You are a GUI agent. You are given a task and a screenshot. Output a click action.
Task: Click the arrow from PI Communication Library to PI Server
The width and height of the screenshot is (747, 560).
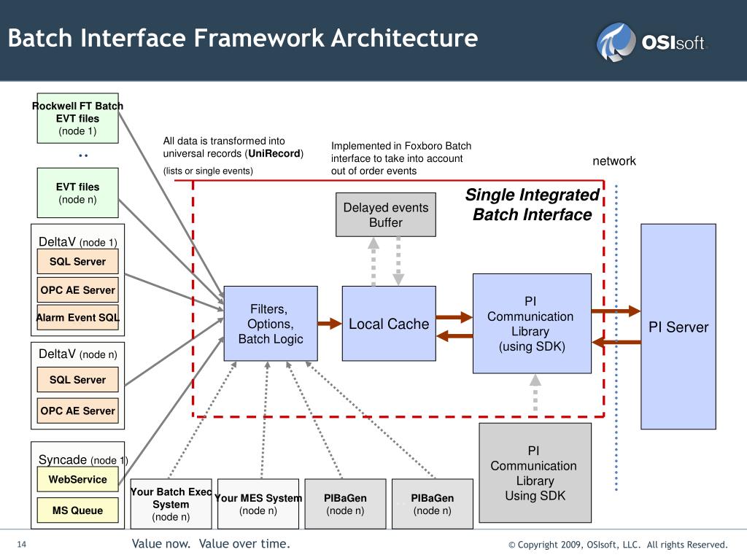pos(616,311)
